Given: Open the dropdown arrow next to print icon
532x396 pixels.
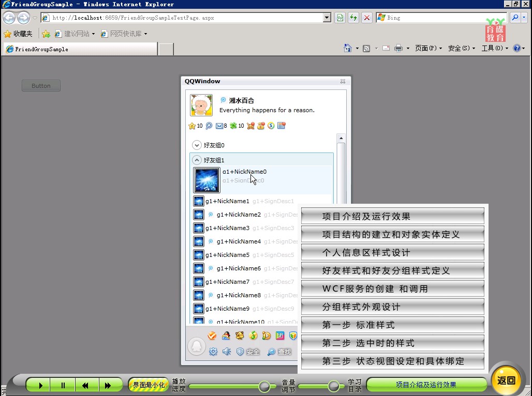Looking at the screenshot, I should (x=408, y=49).
